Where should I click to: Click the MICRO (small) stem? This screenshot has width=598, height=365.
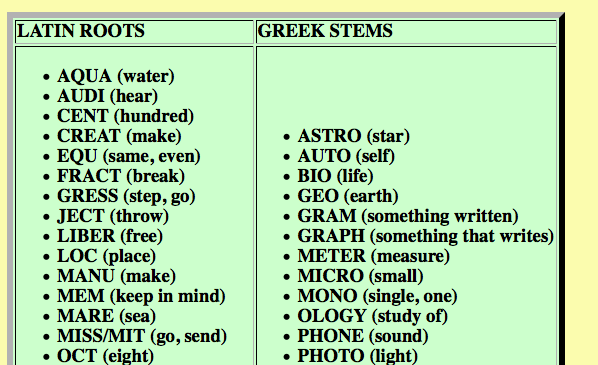coord(360,276)
